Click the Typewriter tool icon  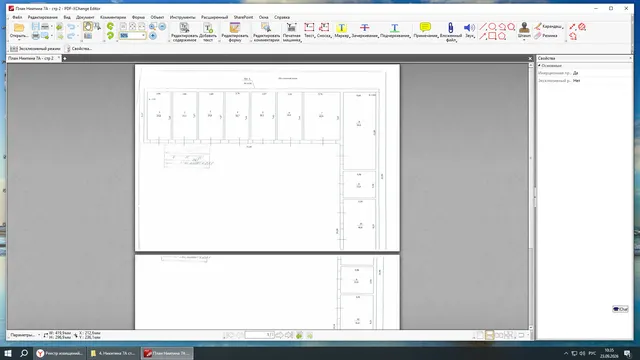tap(291, 32)
